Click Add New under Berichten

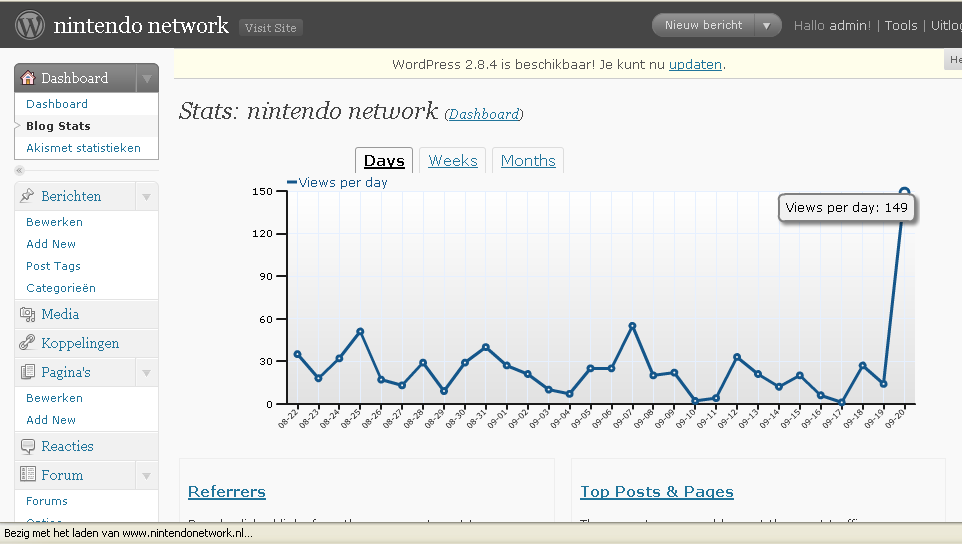pyautogui.click(x=51, y=244)
